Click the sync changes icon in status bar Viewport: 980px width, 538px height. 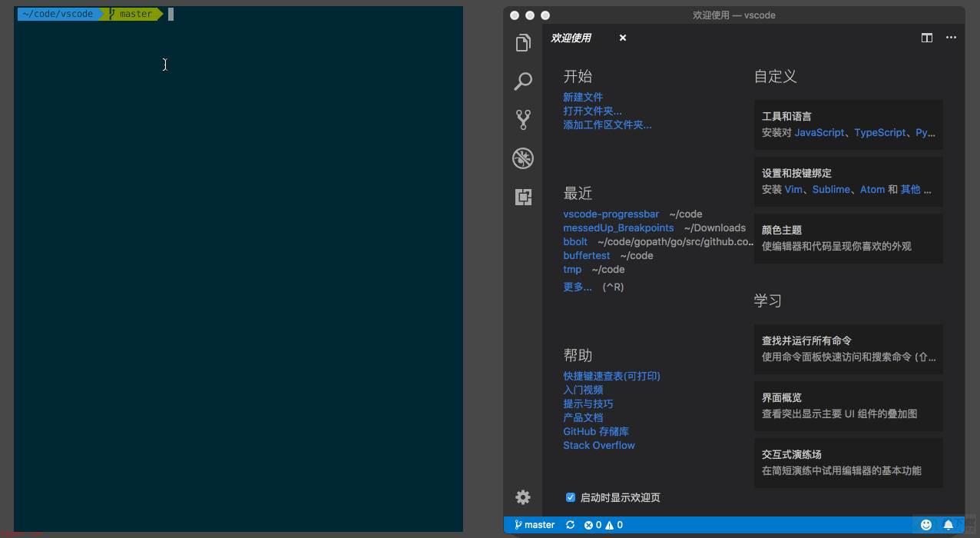coord(570,525)
